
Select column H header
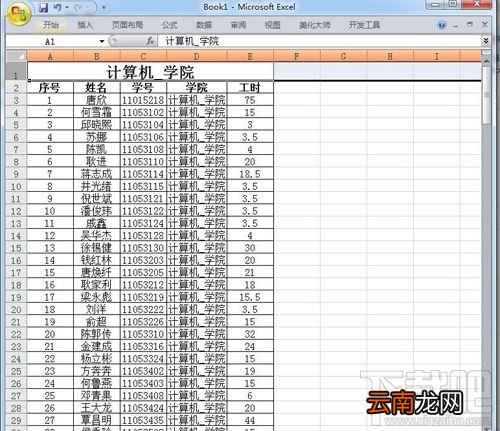(390, 56)
